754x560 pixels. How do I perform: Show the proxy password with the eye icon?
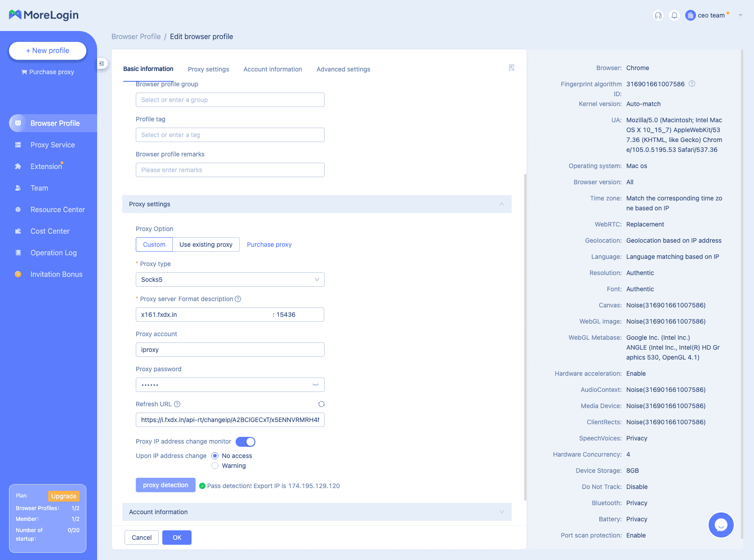point(316,385)
